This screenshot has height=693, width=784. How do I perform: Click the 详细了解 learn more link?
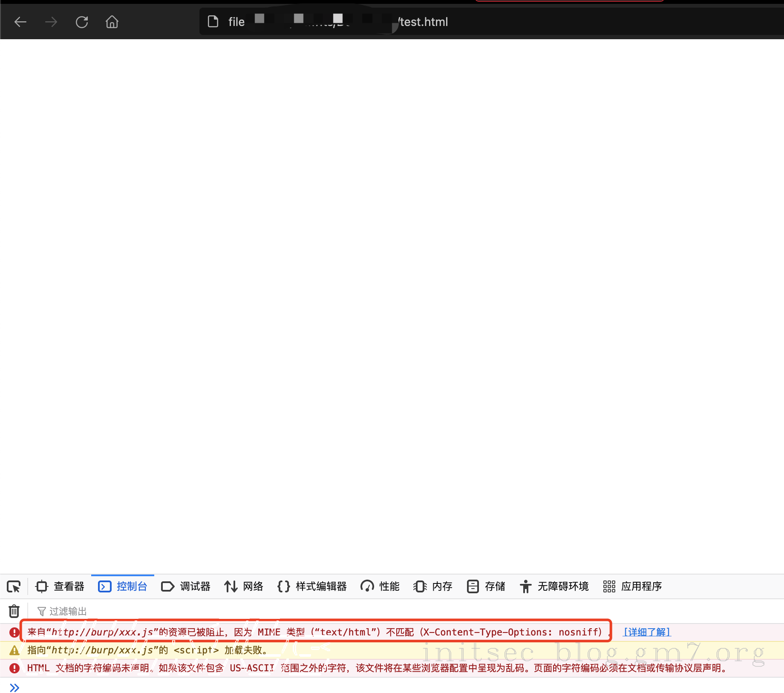[647, 632]
